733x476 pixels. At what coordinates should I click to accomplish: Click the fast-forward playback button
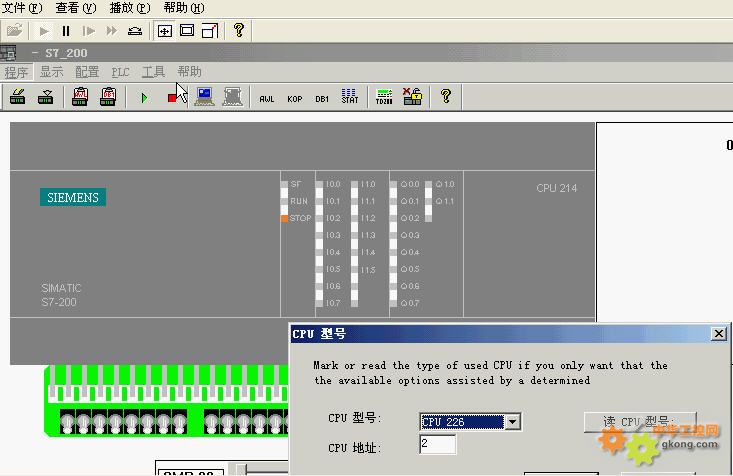click(111, 31)
